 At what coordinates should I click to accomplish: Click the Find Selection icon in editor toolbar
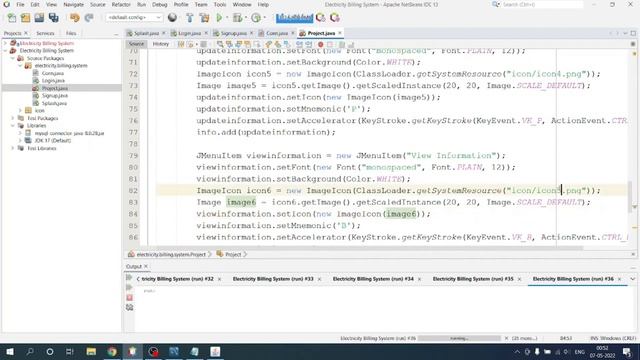tap(220, 44)
